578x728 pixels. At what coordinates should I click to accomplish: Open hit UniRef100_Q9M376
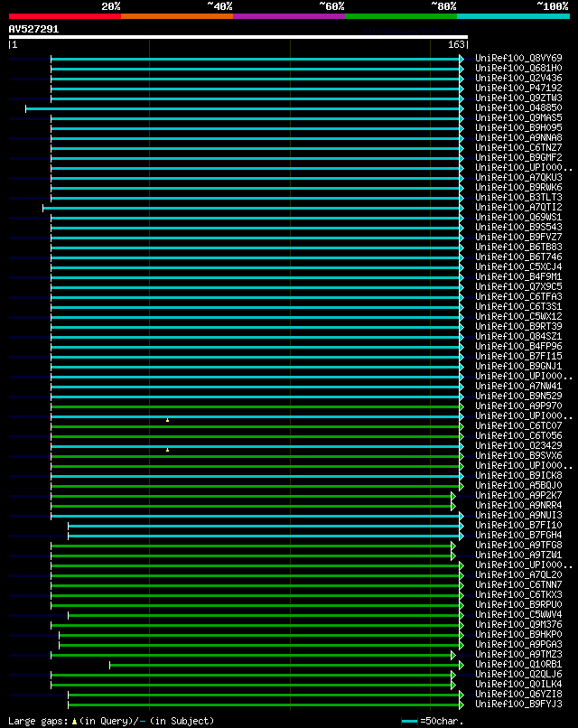click(x=518, y=625)
